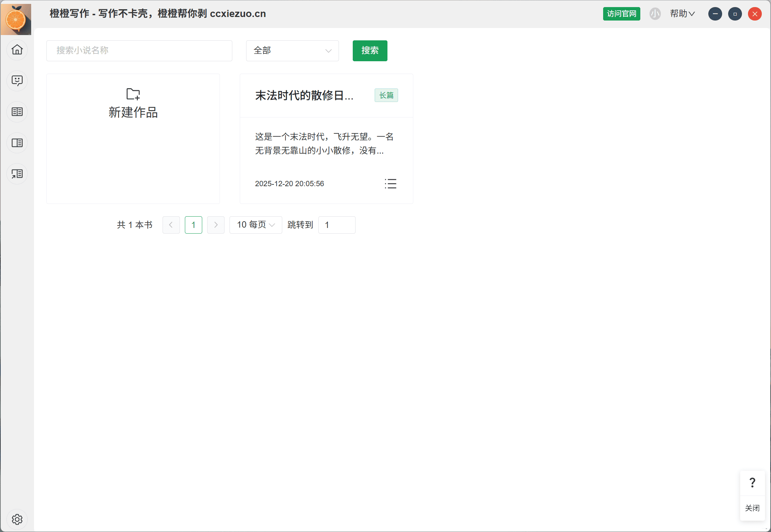Image resolution: width=771 pixels, height=532 pixels.
Task: Open the home icon in sidebar
Action: (17, 50)
